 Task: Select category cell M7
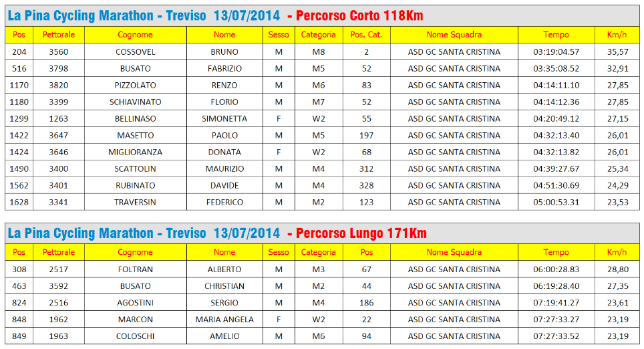click(x=318, y=102)
